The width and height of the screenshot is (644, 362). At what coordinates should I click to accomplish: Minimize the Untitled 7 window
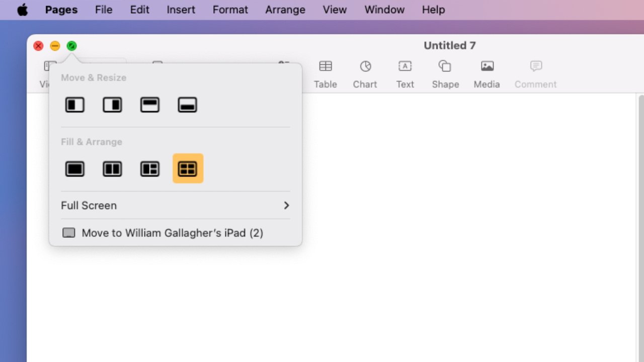click(x=55, y=46)
